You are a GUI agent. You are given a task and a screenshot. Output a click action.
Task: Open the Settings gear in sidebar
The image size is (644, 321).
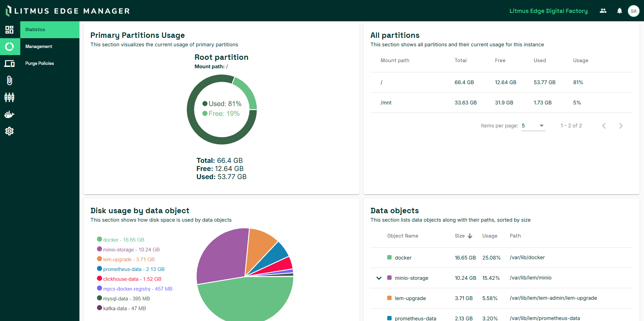(x=9, y=131)
